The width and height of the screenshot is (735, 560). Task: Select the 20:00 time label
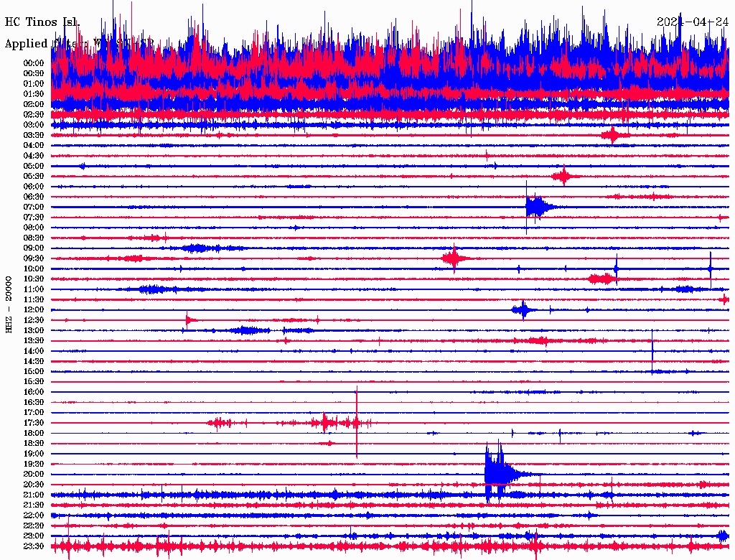click(x=34, y=474)
